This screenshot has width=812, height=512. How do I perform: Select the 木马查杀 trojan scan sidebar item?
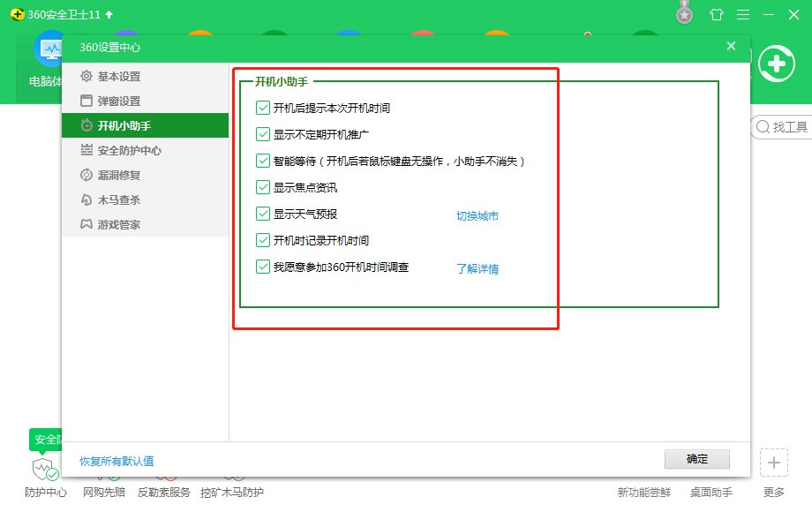120,200
